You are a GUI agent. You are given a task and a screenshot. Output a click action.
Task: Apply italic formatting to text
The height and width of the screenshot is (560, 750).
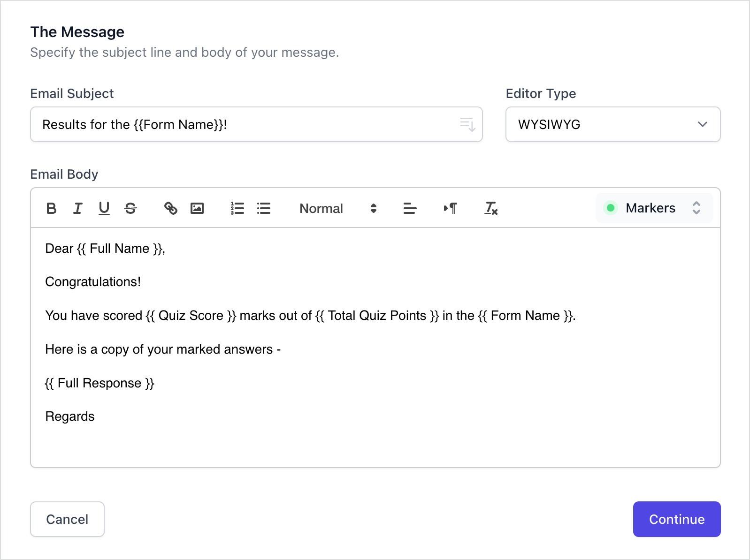tap(78, 208)
